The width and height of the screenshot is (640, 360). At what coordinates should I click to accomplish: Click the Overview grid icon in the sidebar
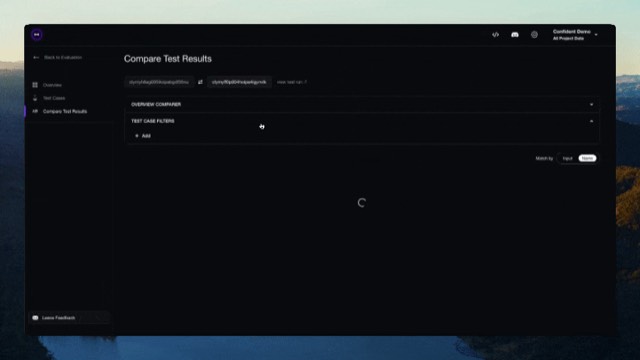click(35, 85)
